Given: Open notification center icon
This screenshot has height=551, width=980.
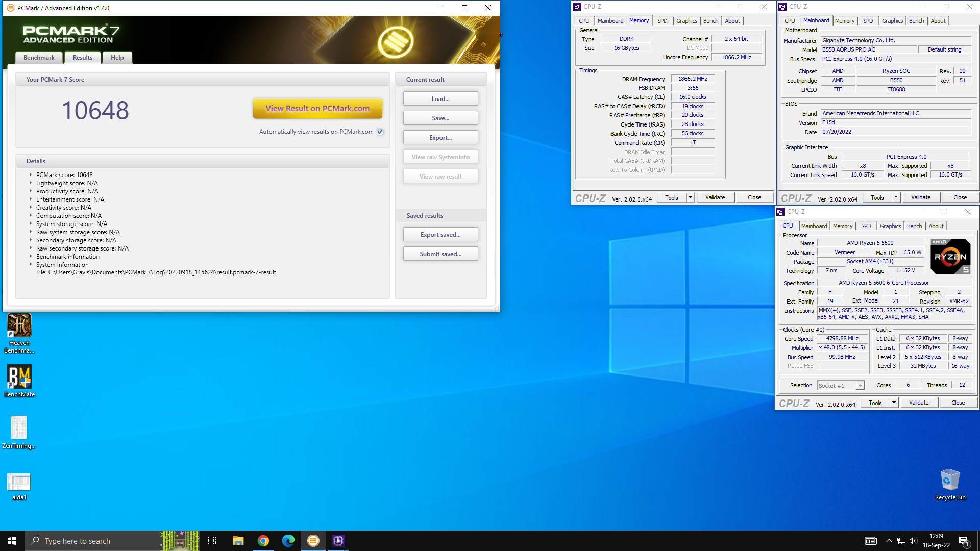Looking at the screenshot, I should [x=964, y=541].
